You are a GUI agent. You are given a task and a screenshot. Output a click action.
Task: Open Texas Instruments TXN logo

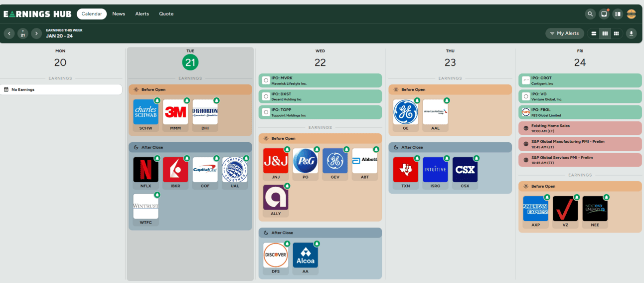click(406, 170)
